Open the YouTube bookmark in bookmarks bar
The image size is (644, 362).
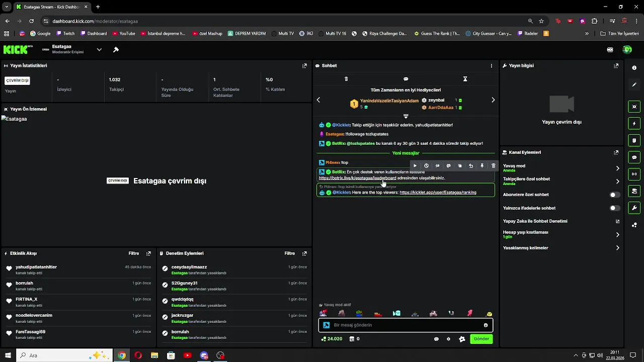(123, 34)
